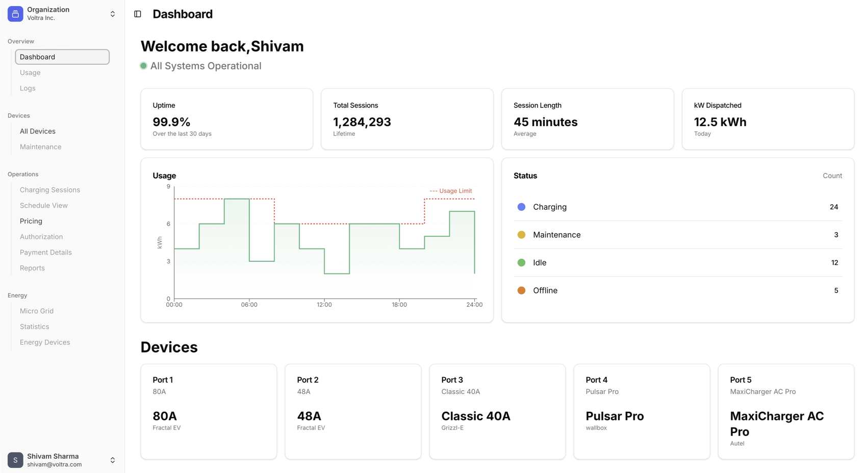Open the Port 4 Pulsar Pro card

coord(641,411)
